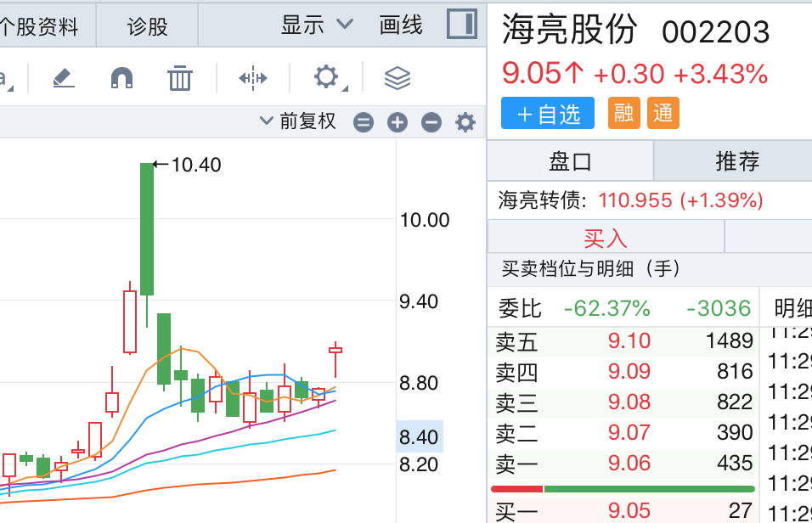Click the 10.40 high price label

point(195,165)
